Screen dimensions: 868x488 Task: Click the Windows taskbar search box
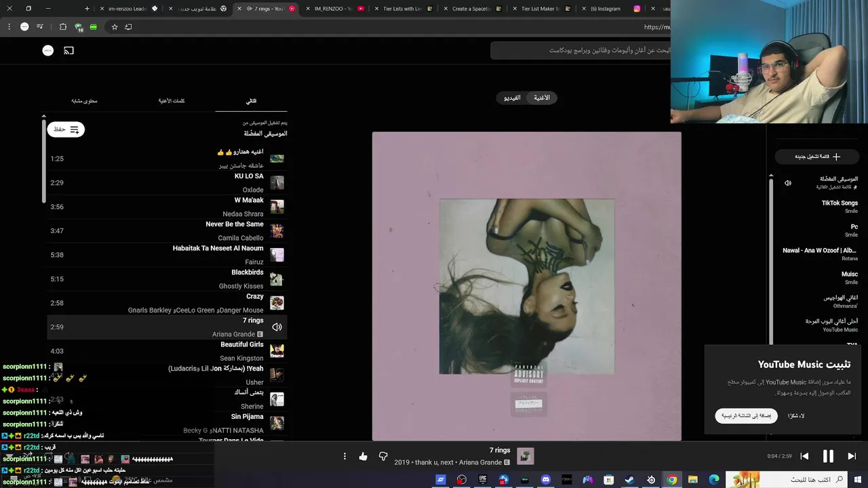tap(805, 480)
